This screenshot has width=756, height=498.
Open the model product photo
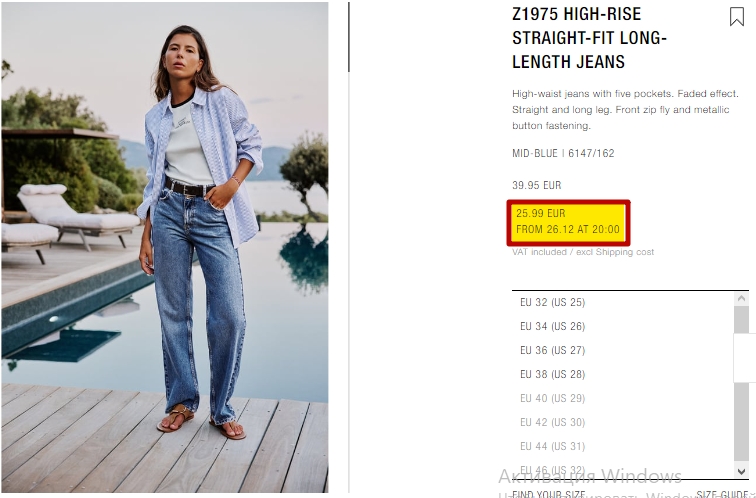(x=165, y=247)
